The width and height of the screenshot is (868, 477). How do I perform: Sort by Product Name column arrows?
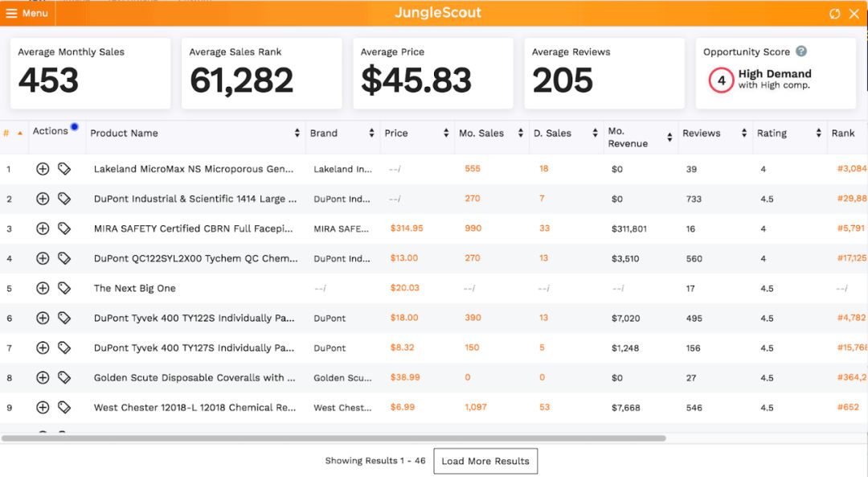[x=297, y=133]
